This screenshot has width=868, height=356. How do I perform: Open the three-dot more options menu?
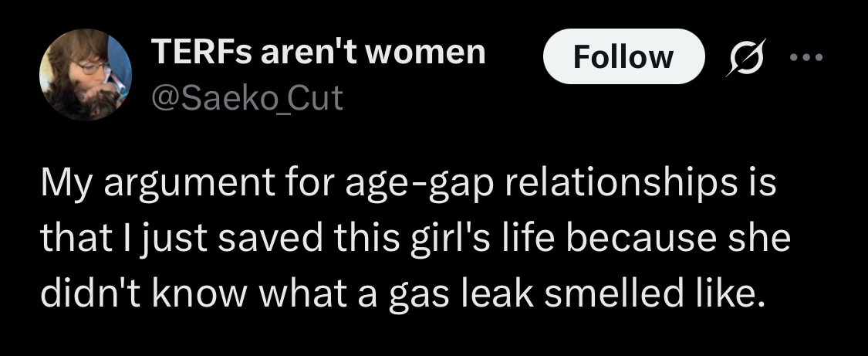pyautogui.click(x=806, y=57)
